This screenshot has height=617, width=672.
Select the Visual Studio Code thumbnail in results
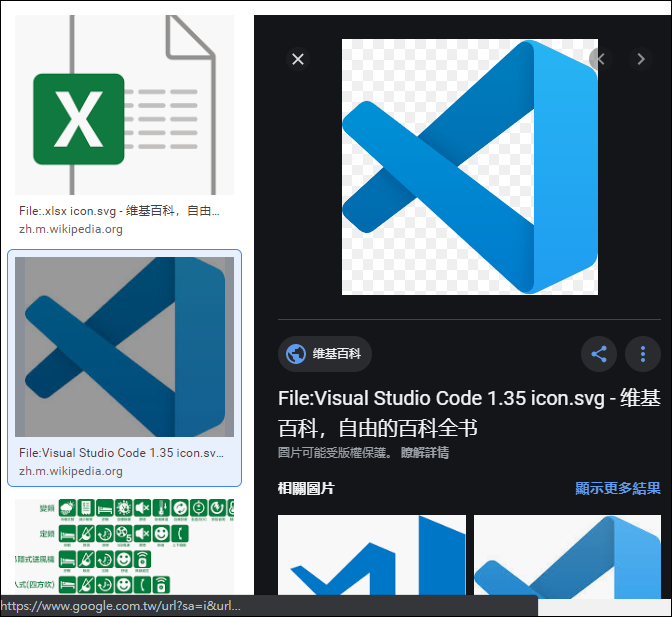pos(124,347)
